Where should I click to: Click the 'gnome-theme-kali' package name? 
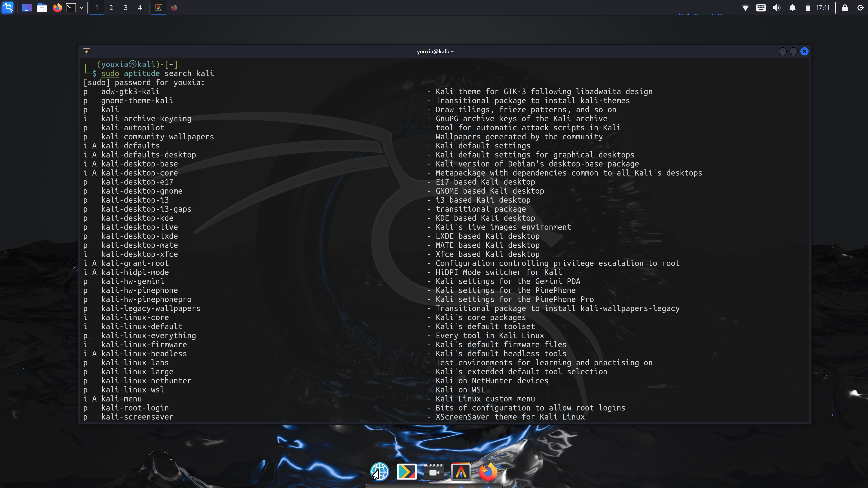tap(137, 101)
